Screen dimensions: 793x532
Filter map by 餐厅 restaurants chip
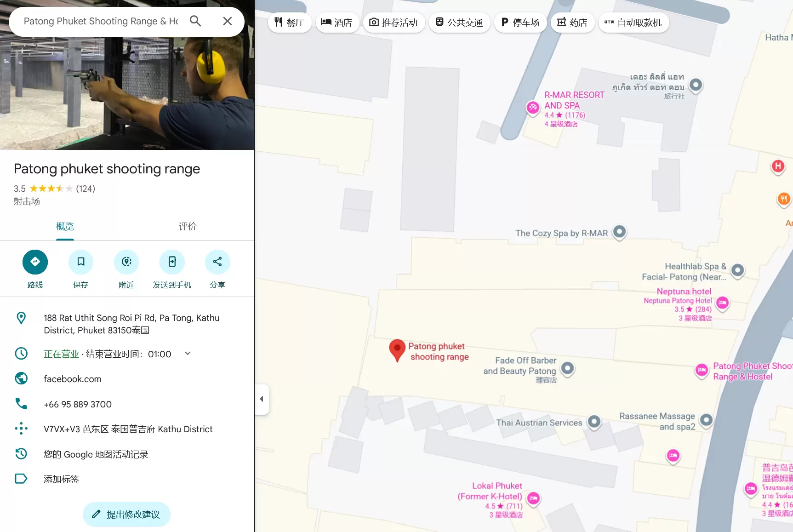tap(290, 23)
